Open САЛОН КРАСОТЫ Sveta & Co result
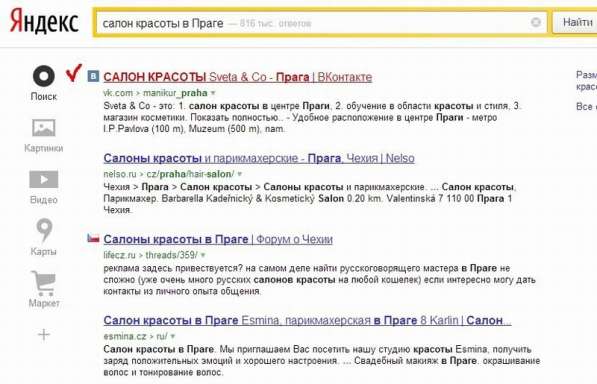The image size is (597, 384). [x=238, y=77]
